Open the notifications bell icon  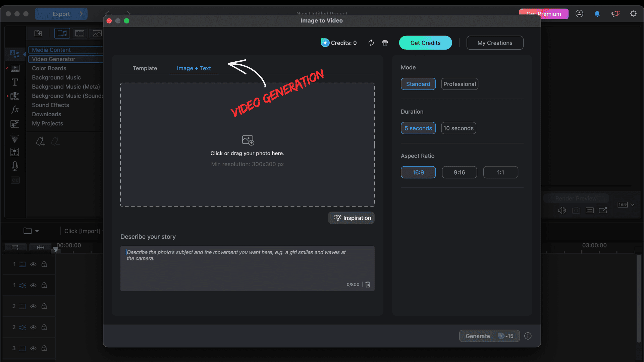click(597, 14)
